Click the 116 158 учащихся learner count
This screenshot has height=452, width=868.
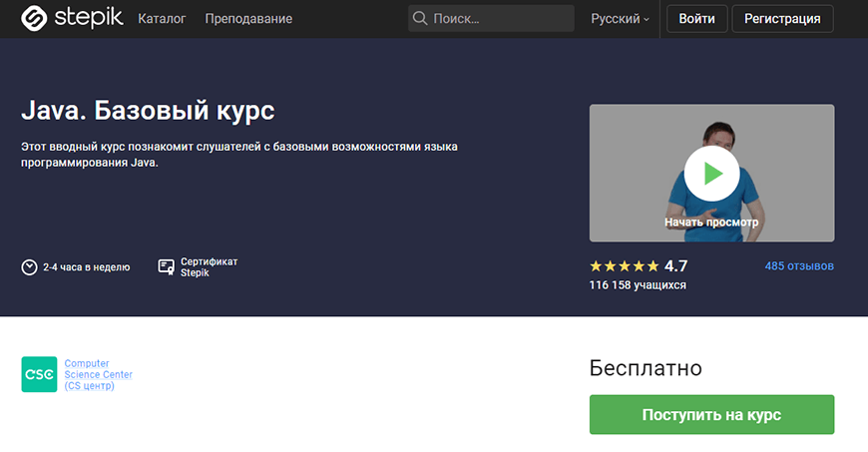tap(638, 285)
